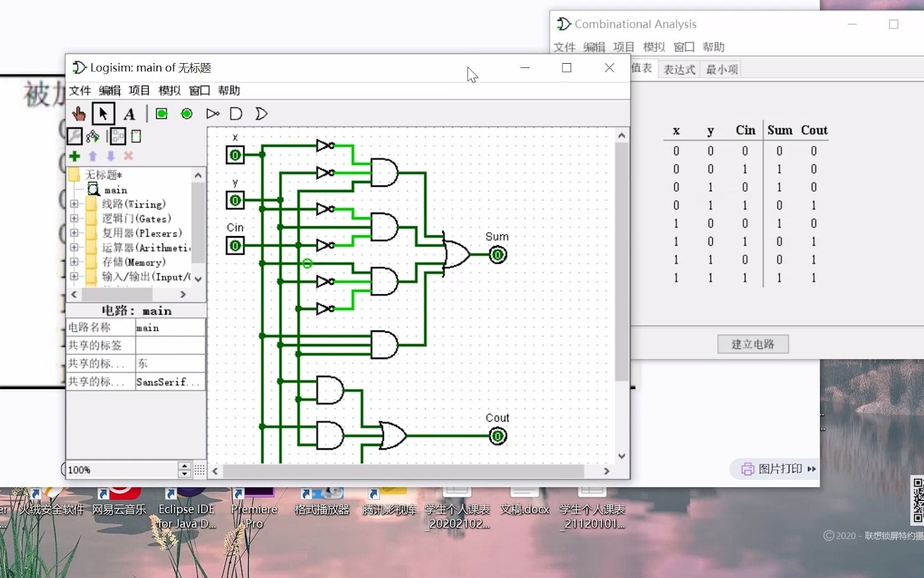Pick the output pin tool
The height and width of the screenshot is (578, 924).
[x=186, y=113]
